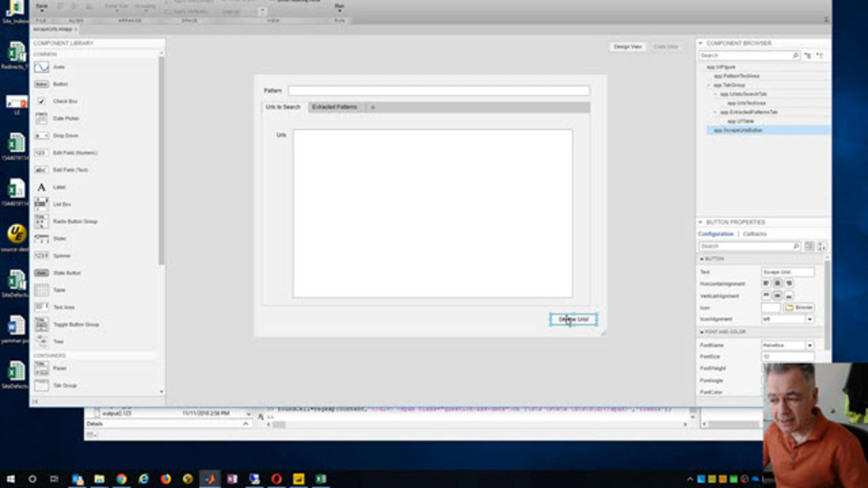The image size is (868, 488).
Task: Switch to Code View
Action: click(665, 47)
